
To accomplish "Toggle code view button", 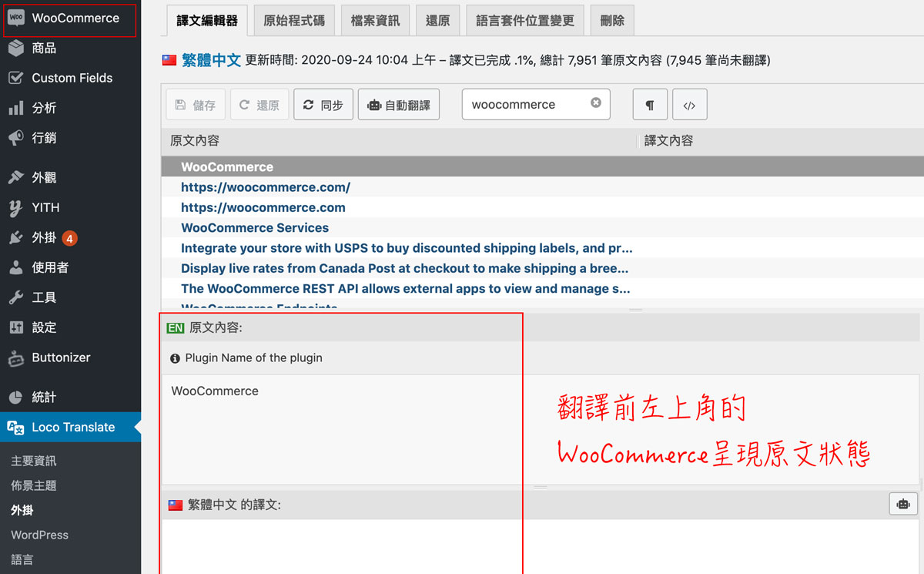I will pos(689,105).
